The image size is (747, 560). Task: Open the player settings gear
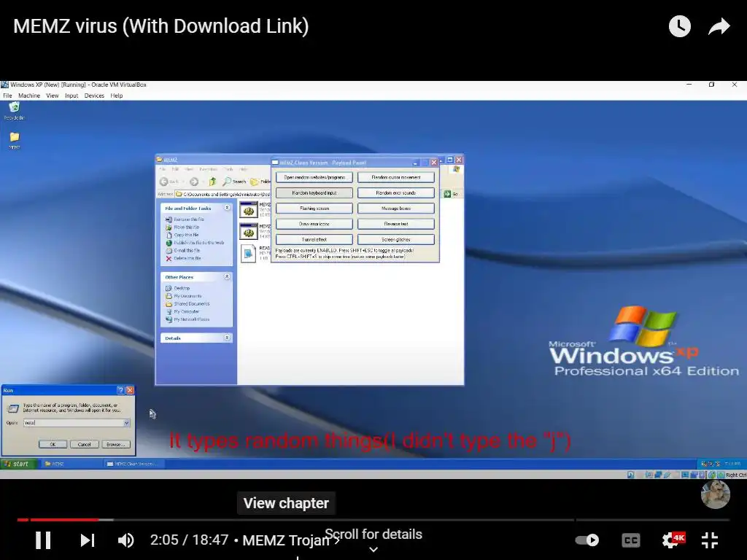click(x=672, y=540)
